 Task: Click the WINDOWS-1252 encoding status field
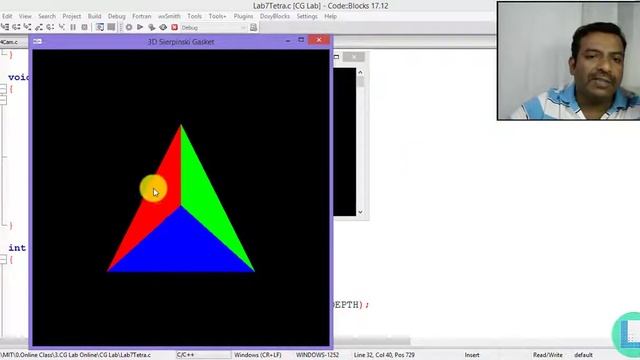coord(318,355)
